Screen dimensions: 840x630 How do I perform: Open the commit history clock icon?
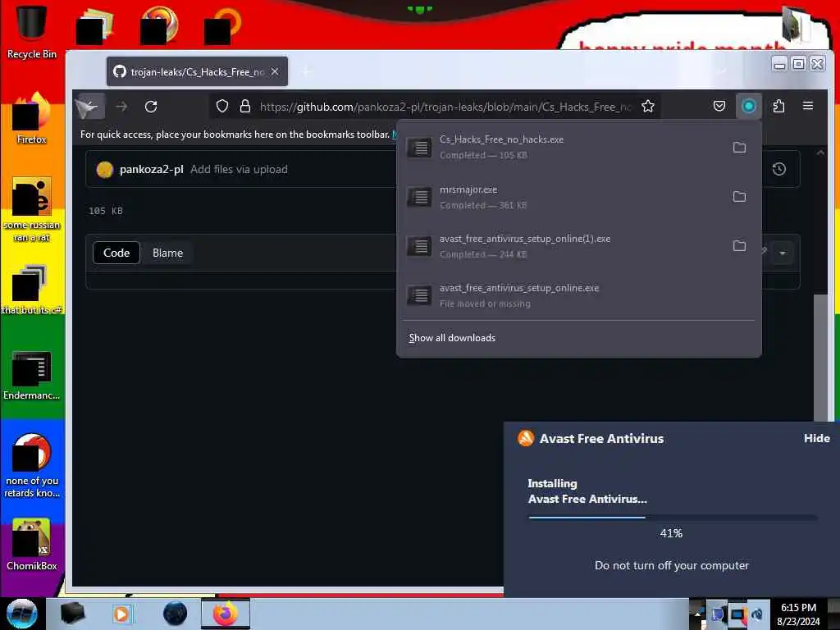[779, 169]
